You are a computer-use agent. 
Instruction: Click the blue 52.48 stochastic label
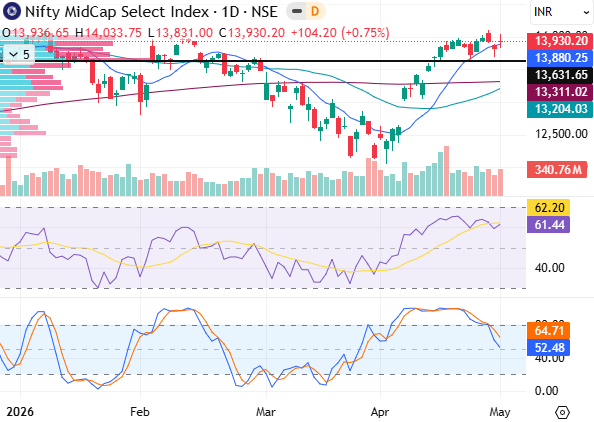click(x=549, y=348)
